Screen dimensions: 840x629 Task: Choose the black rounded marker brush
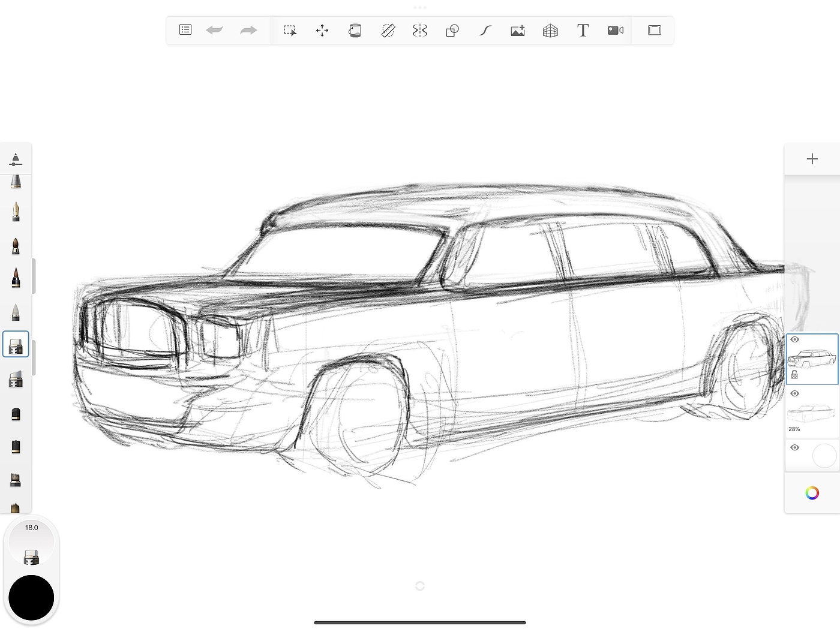click(x=16, y=413)
